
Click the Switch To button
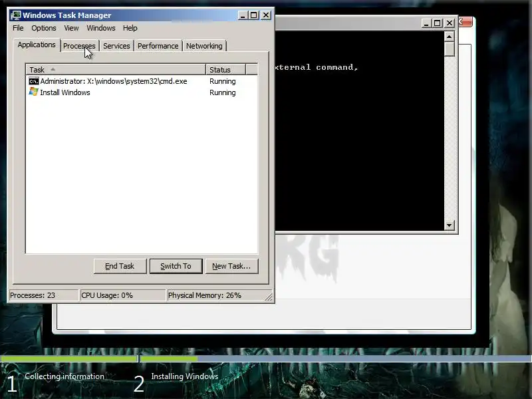pos(176,266)
